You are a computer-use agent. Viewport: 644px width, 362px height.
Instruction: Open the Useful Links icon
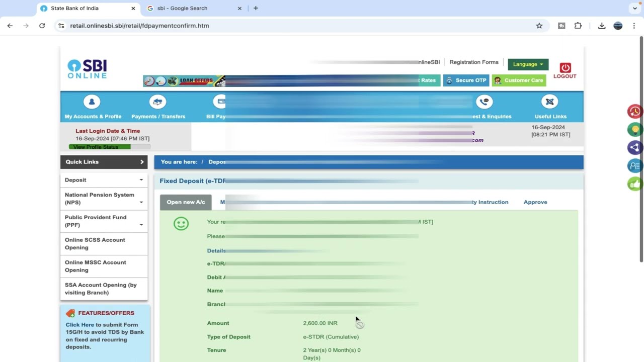(549, 102)
